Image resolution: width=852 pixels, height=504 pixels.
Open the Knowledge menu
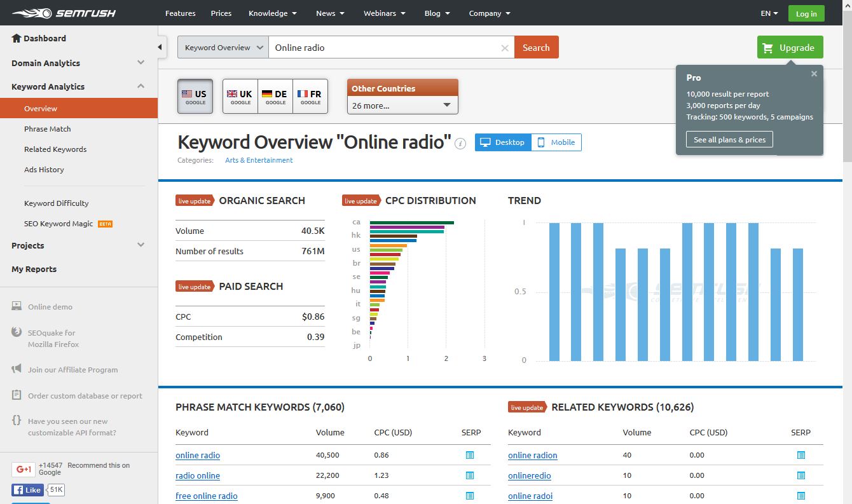tap(273, 13)
